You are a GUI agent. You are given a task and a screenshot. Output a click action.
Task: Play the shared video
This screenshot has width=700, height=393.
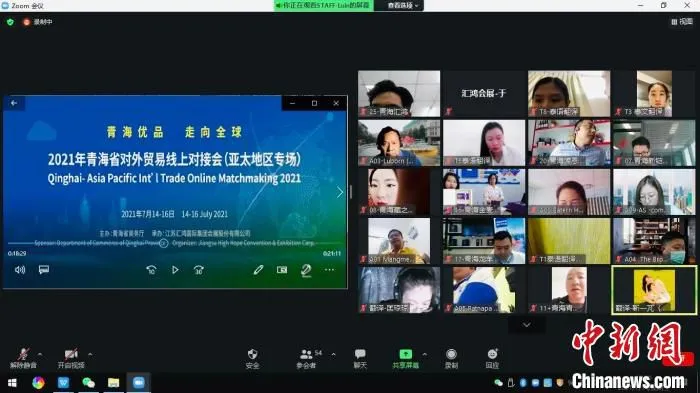click(x=175, y=269)
